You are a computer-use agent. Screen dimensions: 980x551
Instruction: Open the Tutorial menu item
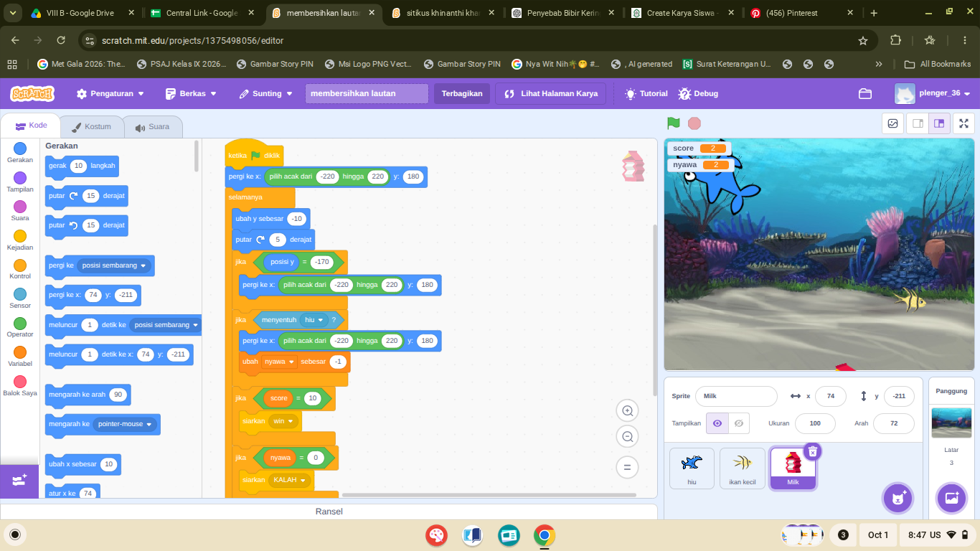coord(646,94)
